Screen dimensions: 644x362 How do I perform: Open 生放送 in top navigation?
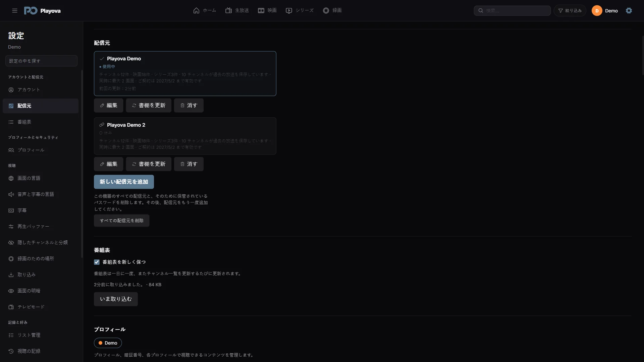point(237,10)
